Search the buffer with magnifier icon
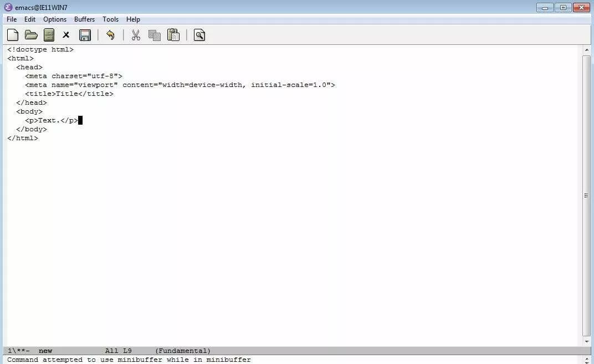This screenshot has width=594, height=364. [199, 35]
